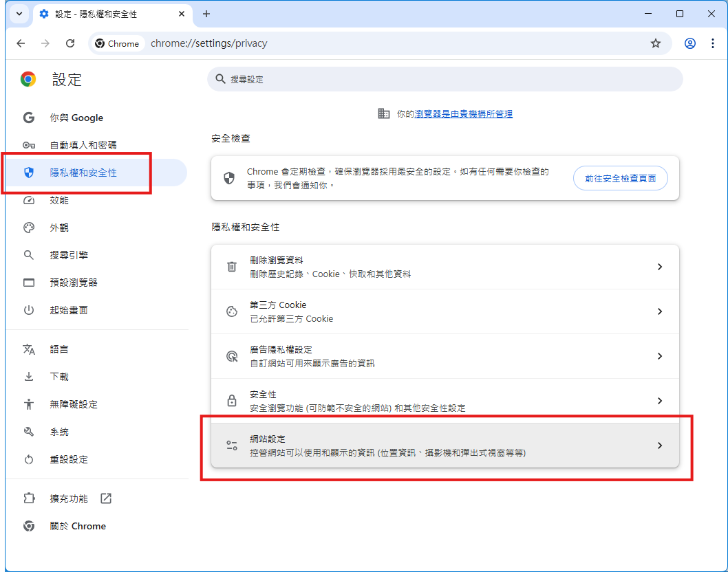Select the shield icon for 隱私權和安全性

(x=29, y=173)
